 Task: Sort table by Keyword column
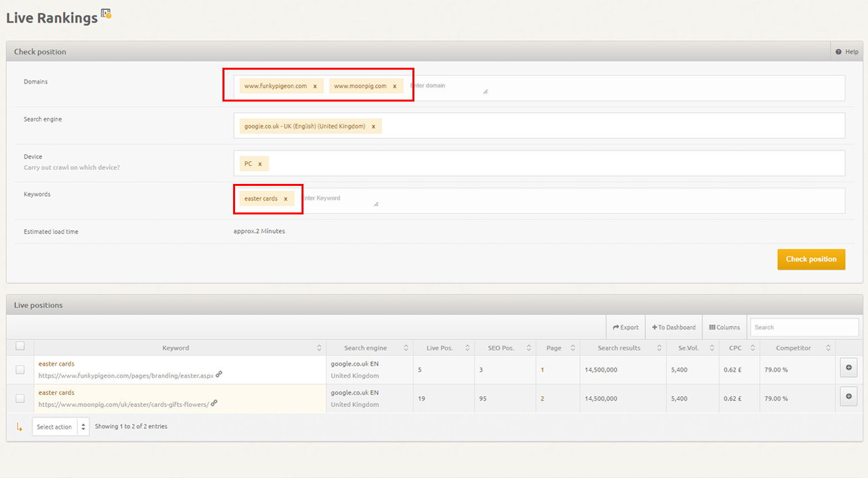click(180, 348)
